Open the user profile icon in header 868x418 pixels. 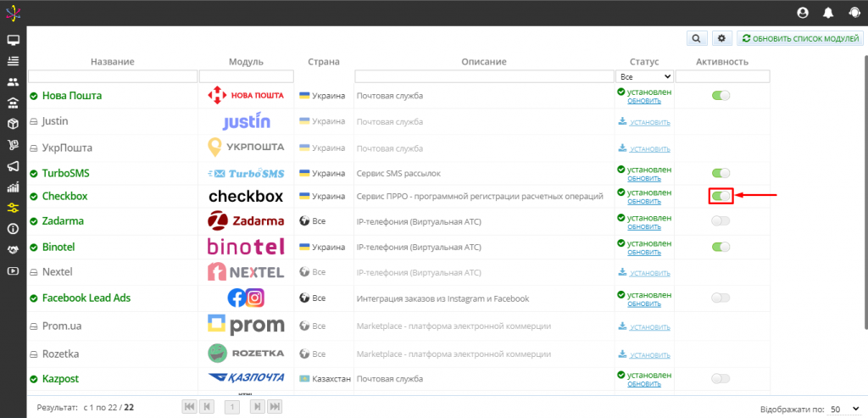tap(802, 13)
